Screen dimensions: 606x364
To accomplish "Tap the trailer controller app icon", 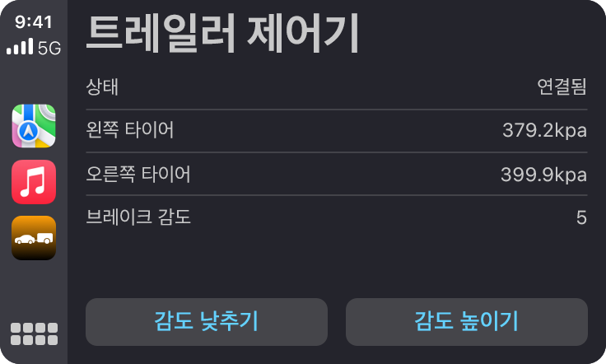I will click(x=34, y=237).
